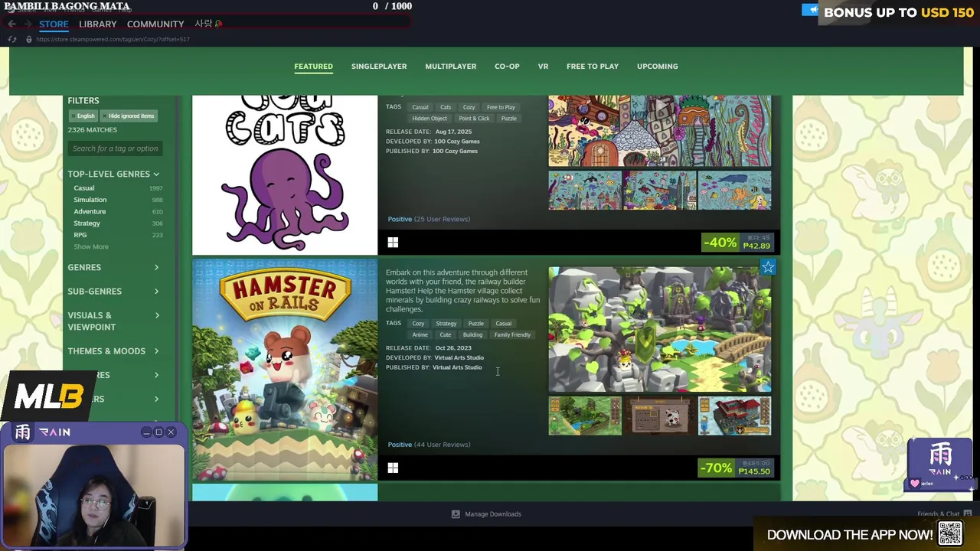View first small Hamster on Rails thumbnail
This screenshot has width=980, height=551.
[x=585, y=416]
